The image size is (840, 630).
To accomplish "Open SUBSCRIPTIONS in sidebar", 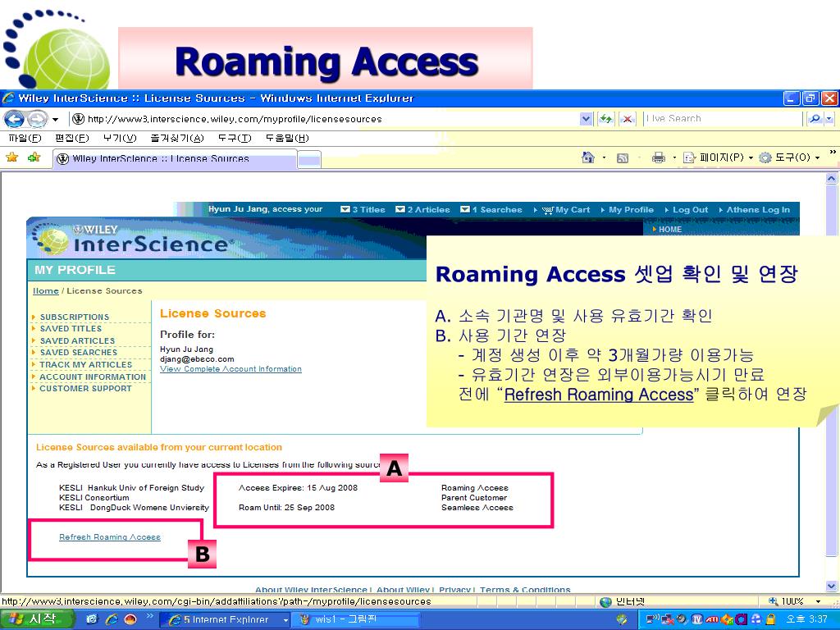I will pyautogui.click(x=75, y=317).
